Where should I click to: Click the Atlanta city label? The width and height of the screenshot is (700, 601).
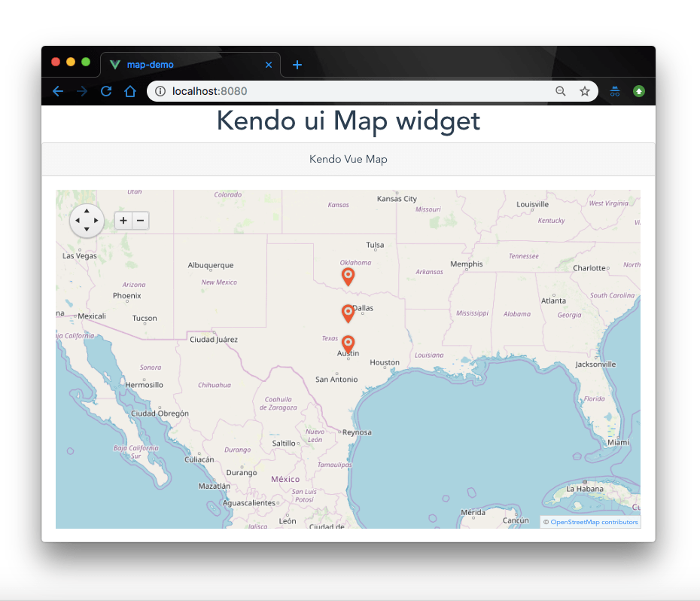point(553,300)
